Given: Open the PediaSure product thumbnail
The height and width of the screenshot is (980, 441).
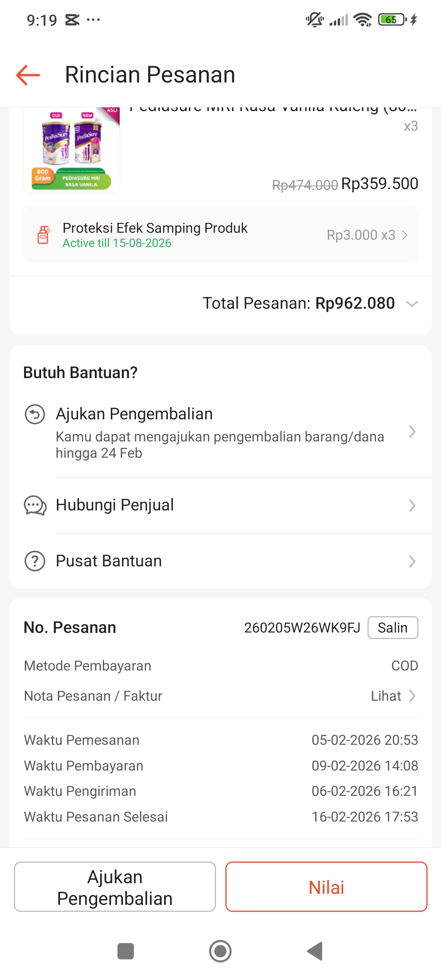Looking at the screenshot, I should pyautogui.click(x=72, y=149).
